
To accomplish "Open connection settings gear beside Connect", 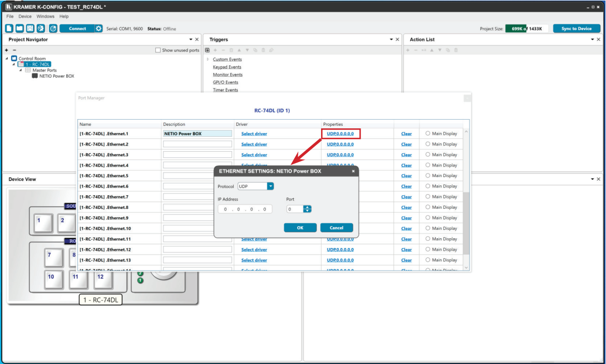I will (98, 28).
